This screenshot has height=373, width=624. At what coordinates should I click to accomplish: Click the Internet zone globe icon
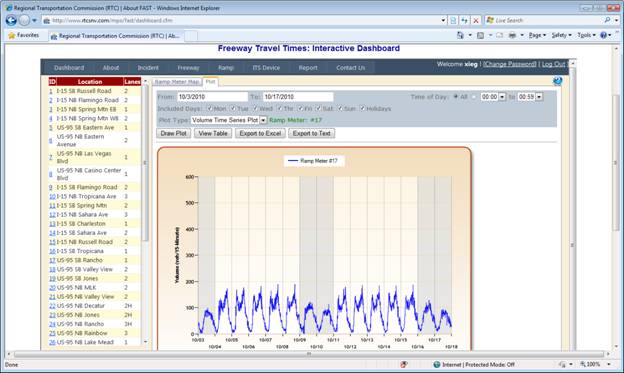click(x=437, y=364)
